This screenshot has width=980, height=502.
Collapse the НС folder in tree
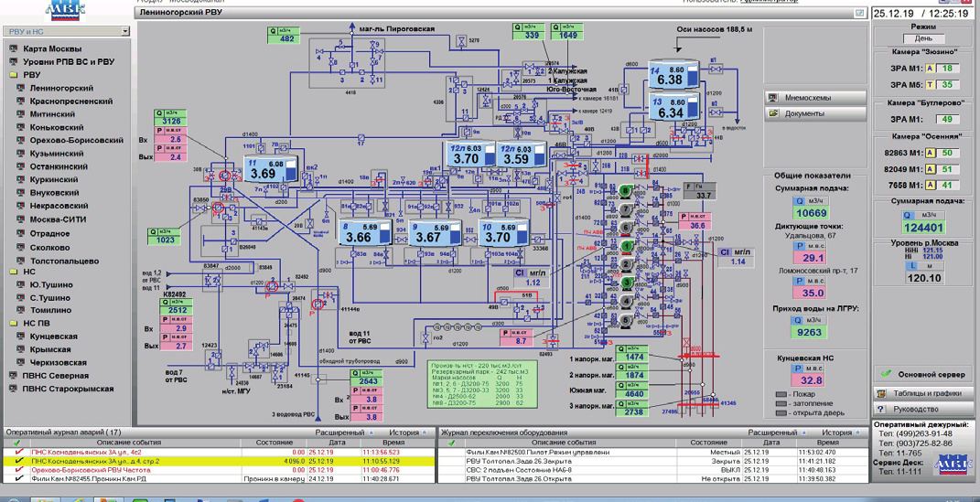(14, 272)
